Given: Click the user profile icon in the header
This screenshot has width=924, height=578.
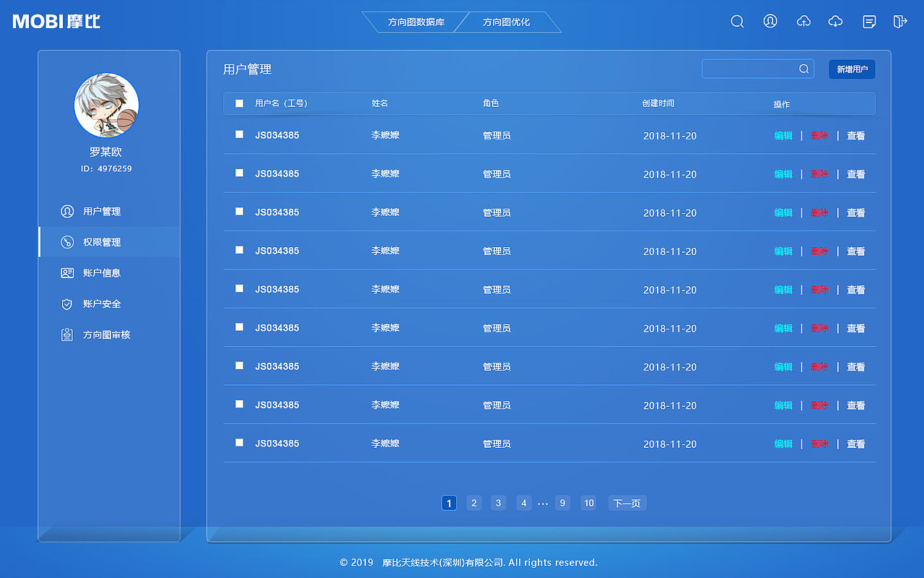Looking at the screenshot, I should pyautogui.click(x=770, y=22).
